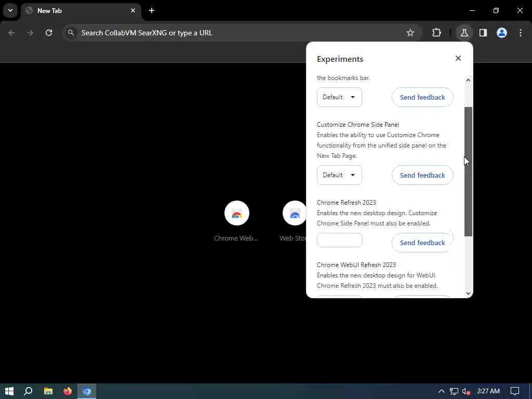Click the search magnifier icon in omnibox
The width and height of the screenshot is (532, 399).
[71, 33]
